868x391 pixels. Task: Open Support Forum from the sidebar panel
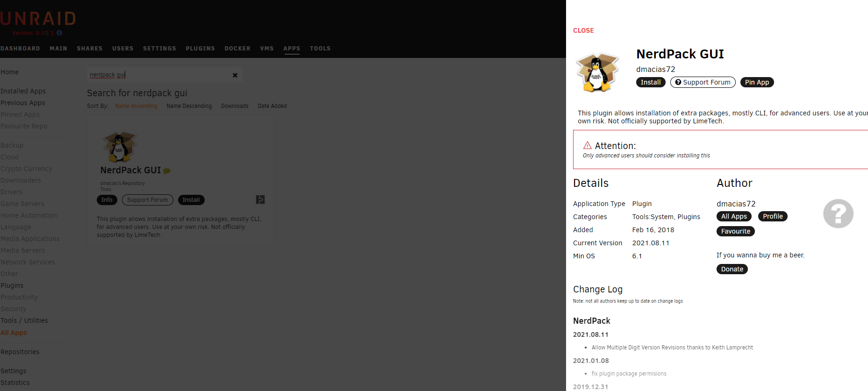(x=703, y=82)
